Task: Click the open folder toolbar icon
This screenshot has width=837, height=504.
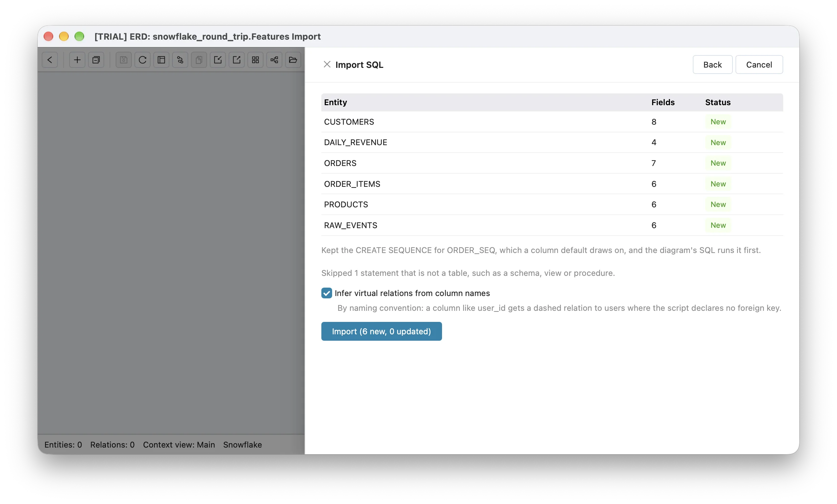Action: tap(293, 60)
